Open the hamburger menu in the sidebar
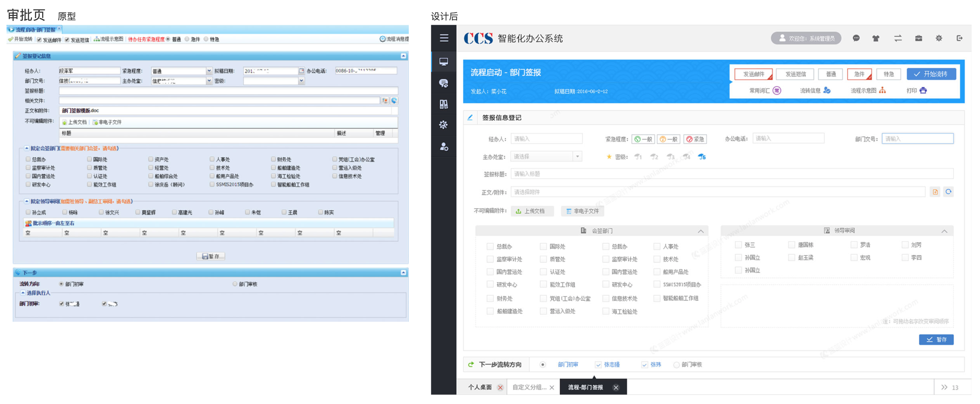This screenshot has height=404, width=980. (444, 38)
